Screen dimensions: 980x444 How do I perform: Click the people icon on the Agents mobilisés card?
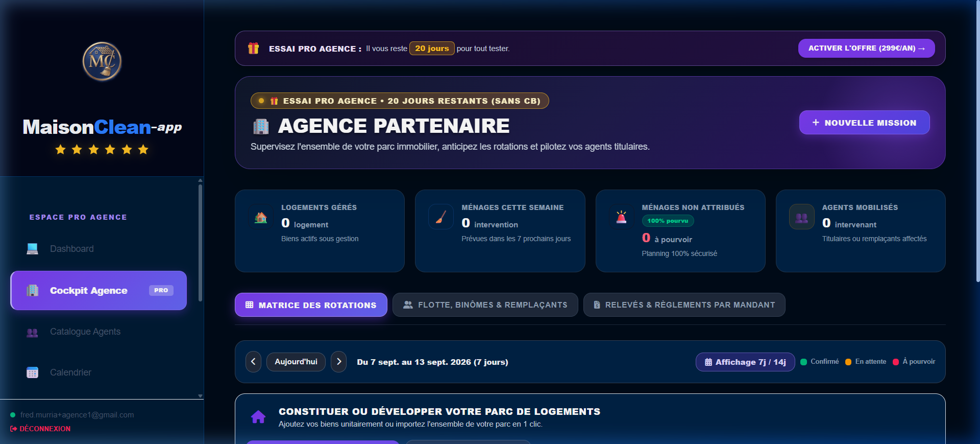801,218
